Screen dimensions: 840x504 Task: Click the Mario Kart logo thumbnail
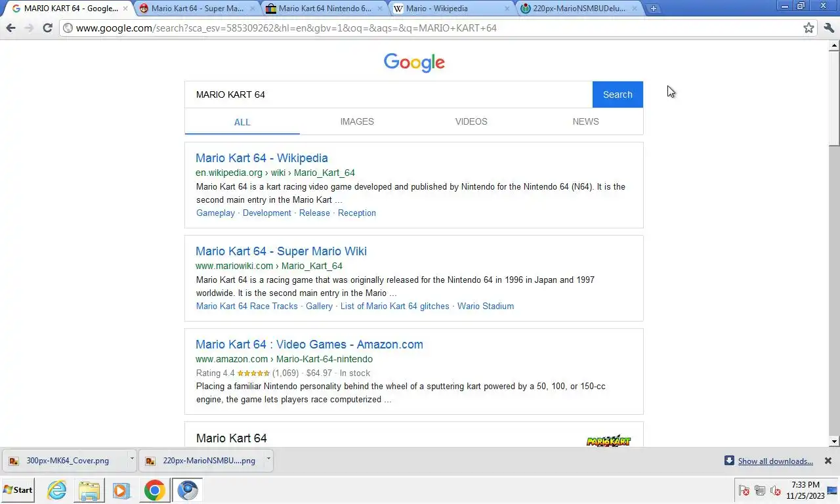pos(608,440)
